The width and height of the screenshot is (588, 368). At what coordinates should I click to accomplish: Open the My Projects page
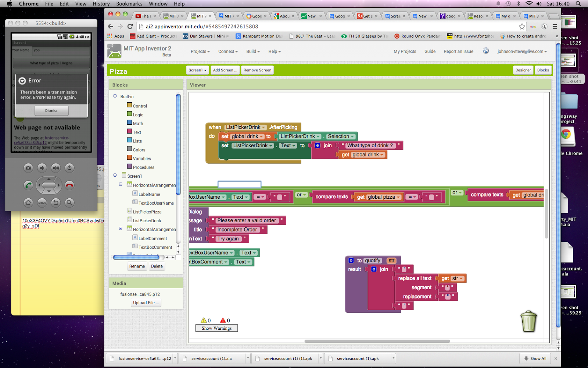pyautogui.click(x=405, y=52)
